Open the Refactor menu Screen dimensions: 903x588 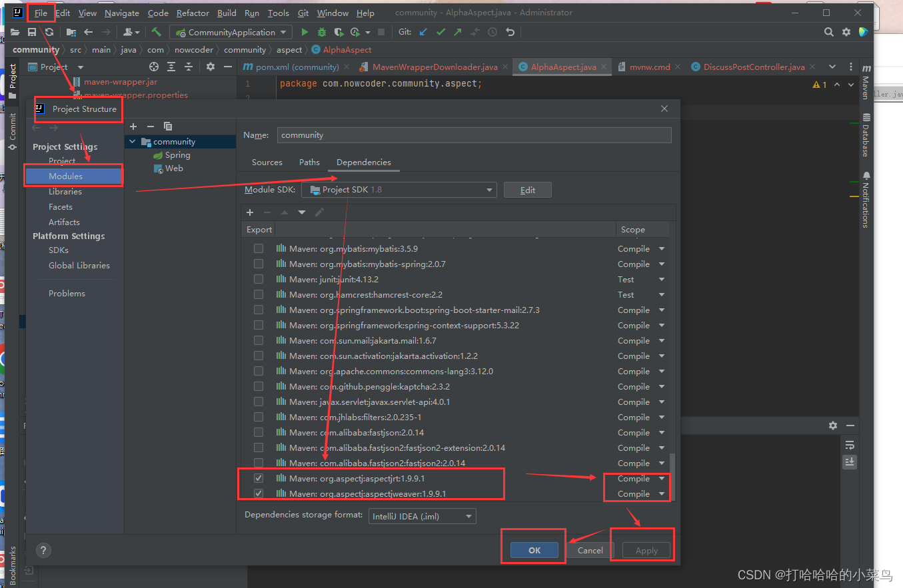tap(193, 13)
